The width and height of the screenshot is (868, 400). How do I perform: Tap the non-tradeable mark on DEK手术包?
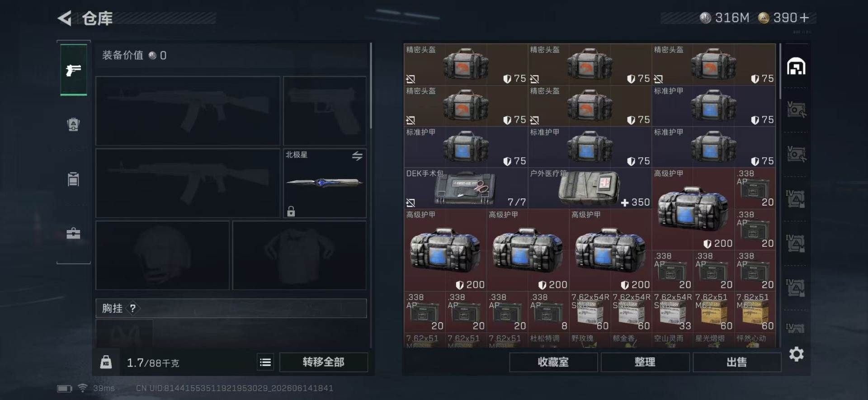[x=410, y=202]
